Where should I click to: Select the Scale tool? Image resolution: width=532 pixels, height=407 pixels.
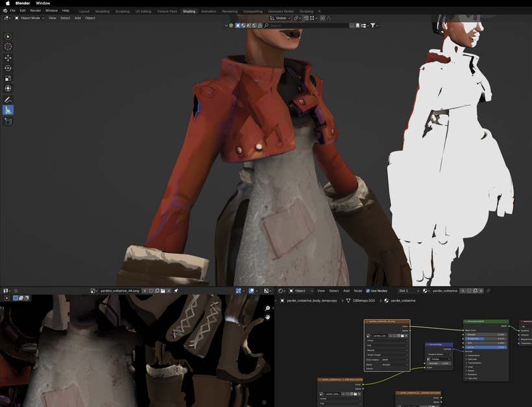[x=8, y=78]
